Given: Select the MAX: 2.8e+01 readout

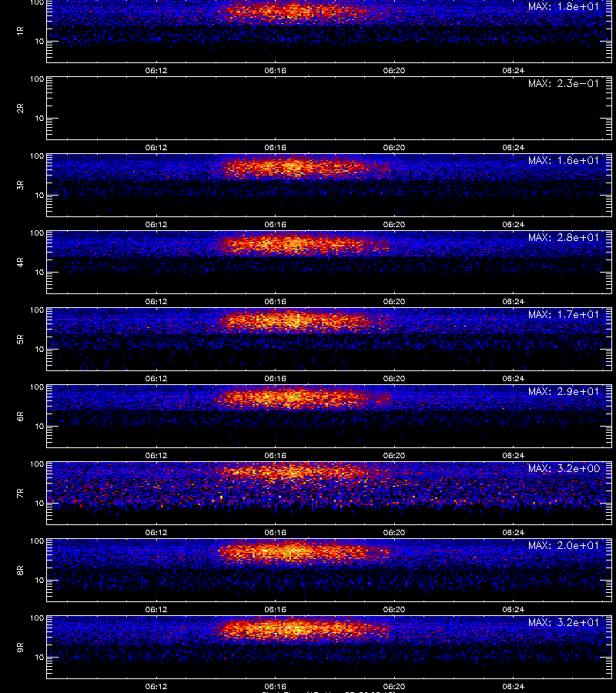Looking at the screenshot, I should (564, 237).
